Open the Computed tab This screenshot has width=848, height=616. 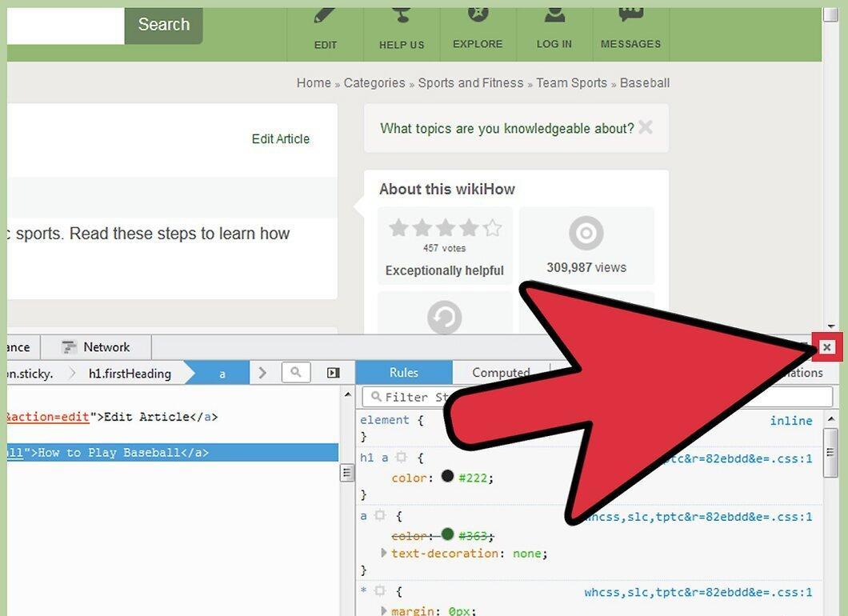[501, 373]
